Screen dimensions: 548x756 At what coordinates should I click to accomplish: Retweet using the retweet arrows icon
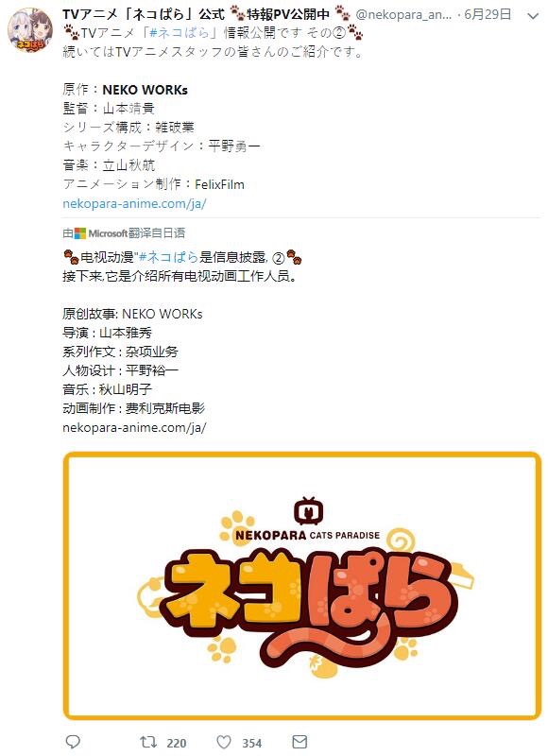coord(148,742)
